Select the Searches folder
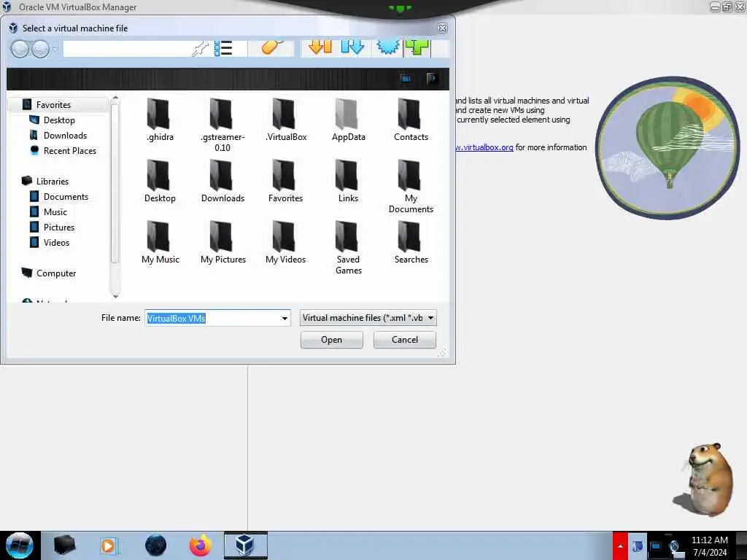This screenshot has height=560, width=747. pyautogui.click(x=411, y=242)
